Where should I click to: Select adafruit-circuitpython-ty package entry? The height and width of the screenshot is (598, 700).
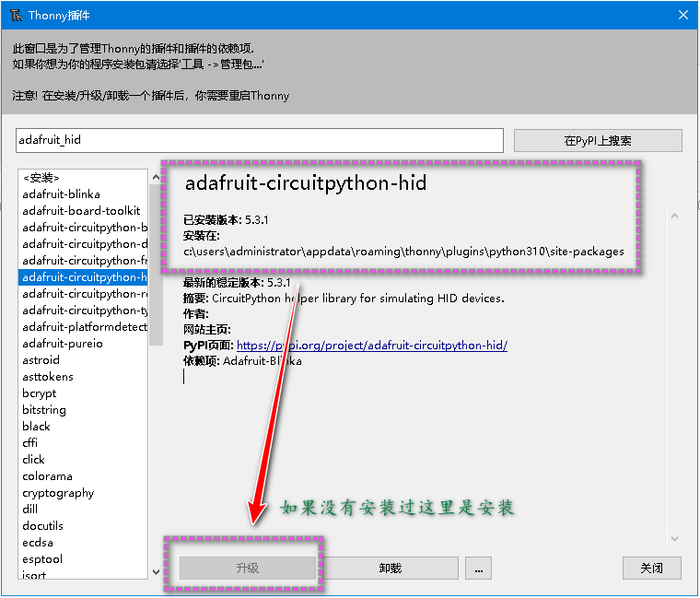pyautogui.click(x=85, y=311)
